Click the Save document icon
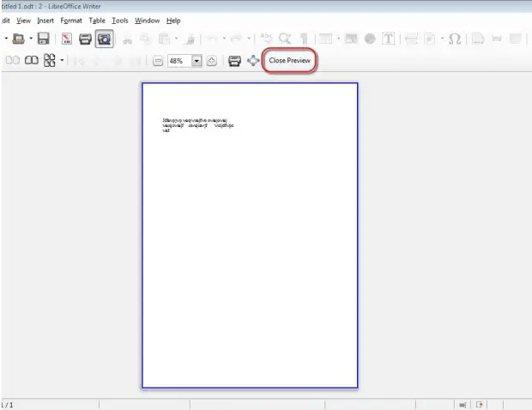The width and height of the screenshot is (532, 410). pos(43,39)
